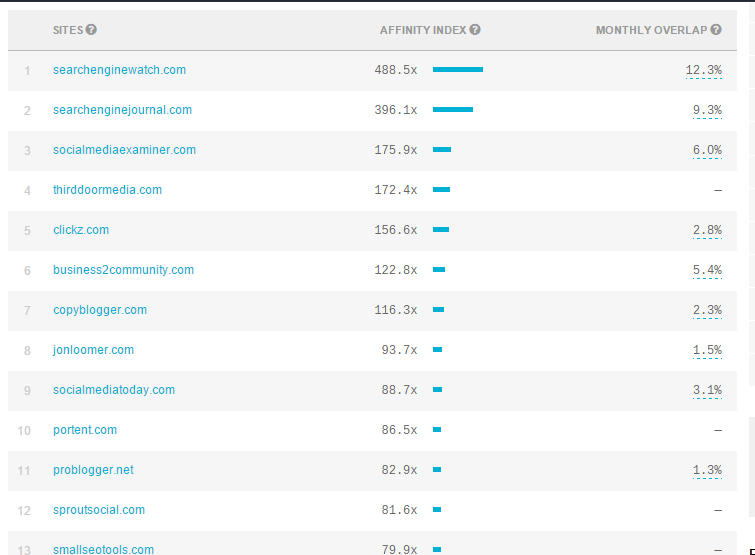Click the 396.1x affinity index value
The width and height of the screenshot is (755, 555).
tap(396, 110)
